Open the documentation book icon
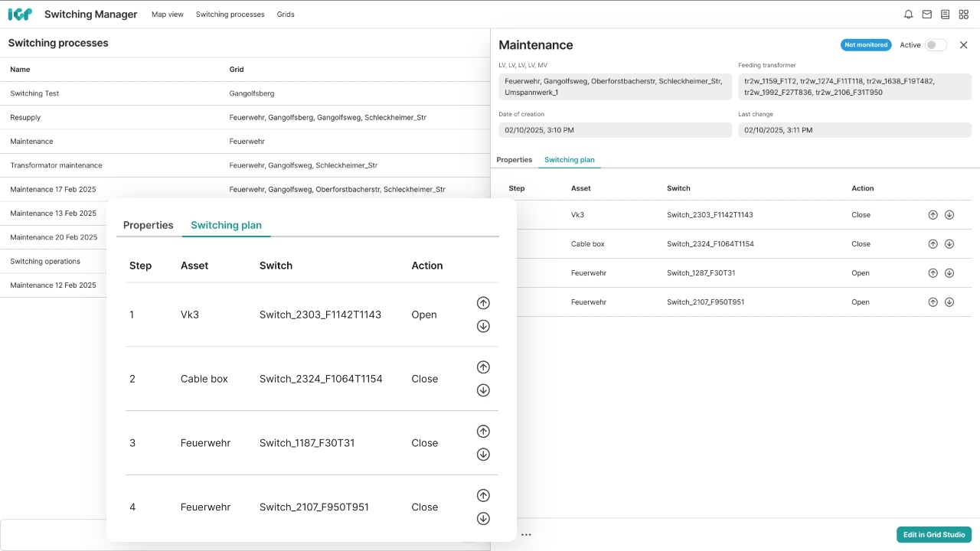The width and height of the screenshot is (980, 551). click(945, 14)
